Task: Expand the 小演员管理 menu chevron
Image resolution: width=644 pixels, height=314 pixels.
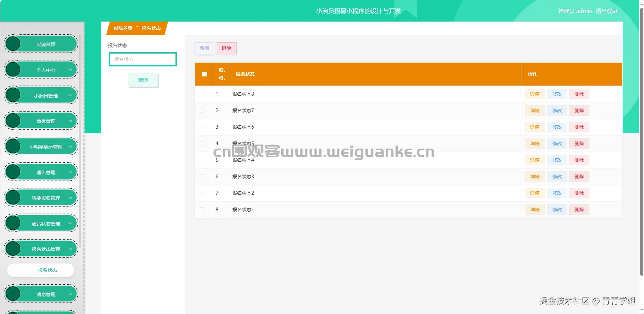Action: (x=70, y=95)
